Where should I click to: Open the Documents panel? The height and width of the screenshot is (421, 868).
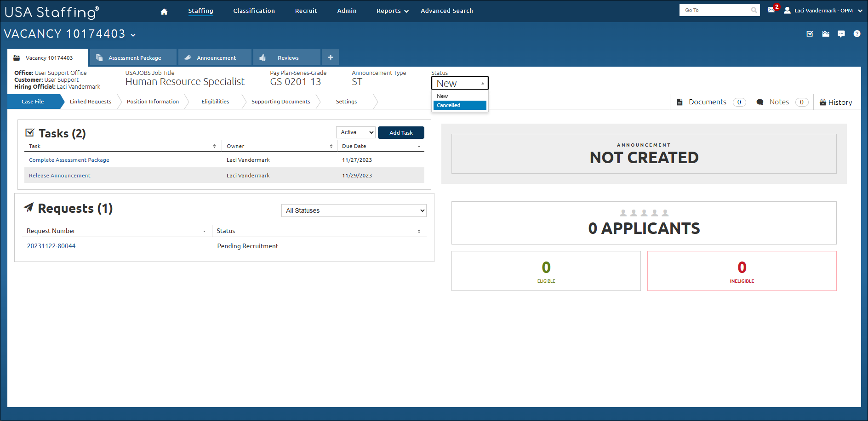[x=710, y=102]
